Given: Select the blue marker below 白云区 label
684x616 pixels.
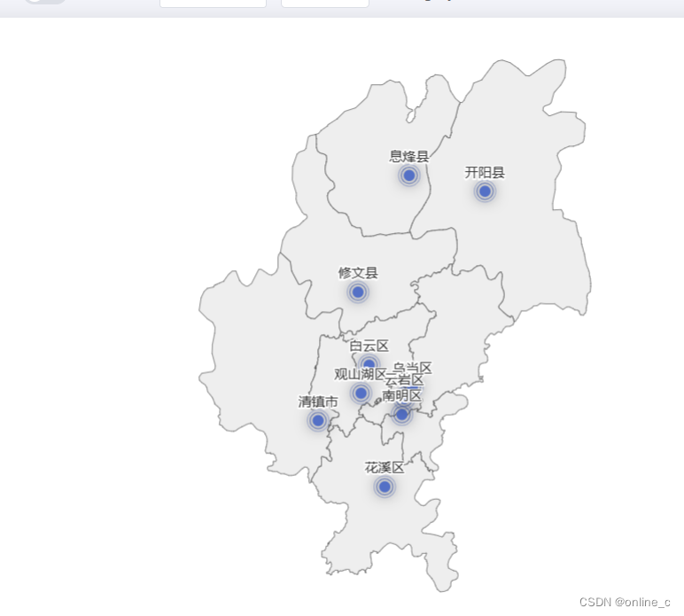Looking at the screenshot, I should [369, 363].
